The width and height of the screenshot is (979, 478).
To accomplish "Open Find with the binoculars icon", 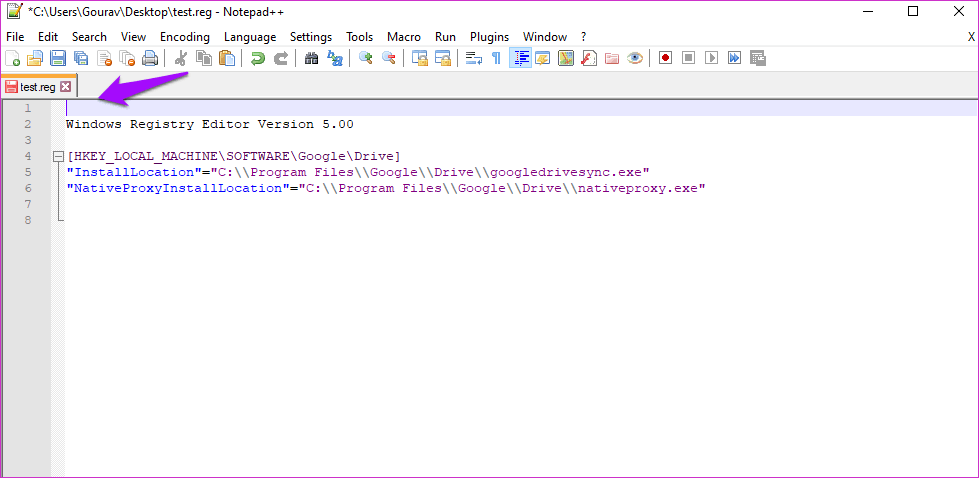I will click(x=312, y=58).
